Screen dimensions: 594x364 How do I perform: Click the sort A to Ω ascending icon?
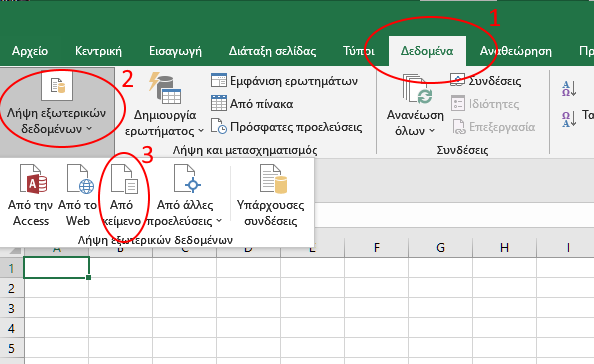(569, 89)
